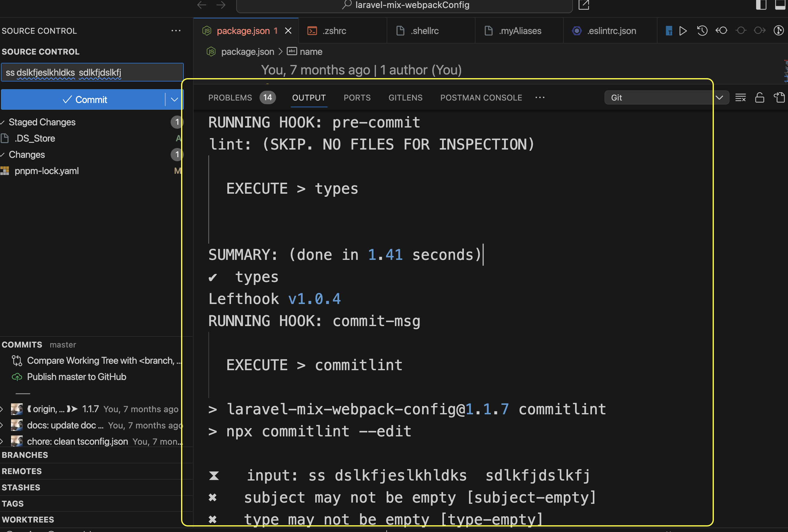
Task: Open the POSTMAN CONSOLE panel tab
Action: point(481,98)
